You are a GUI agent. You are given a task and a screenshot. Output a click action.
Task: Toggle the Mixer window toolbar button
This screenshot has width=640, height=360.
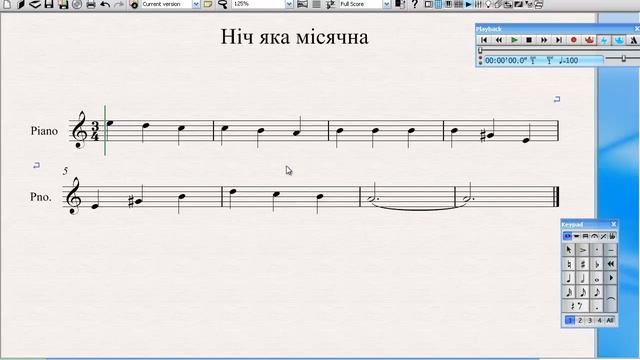[x=478, y=4]
